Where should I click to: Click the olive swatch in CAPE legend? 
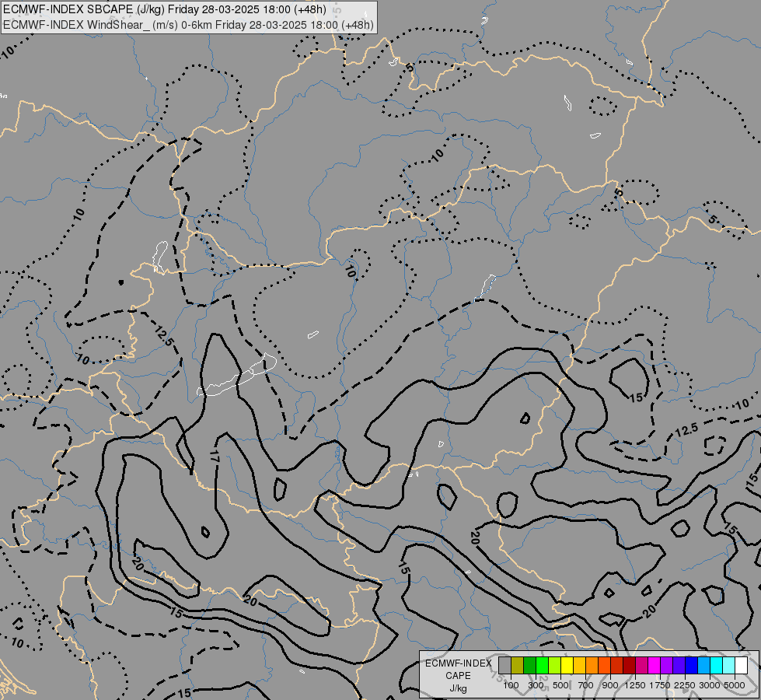[x=517, y=666]
